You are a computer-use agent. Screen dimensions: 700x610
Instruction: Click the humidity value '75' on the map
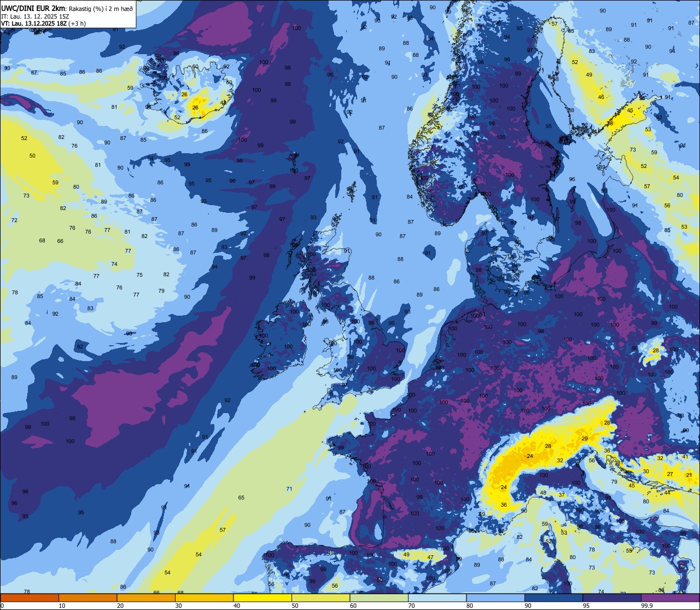click(x=139, y=275)
